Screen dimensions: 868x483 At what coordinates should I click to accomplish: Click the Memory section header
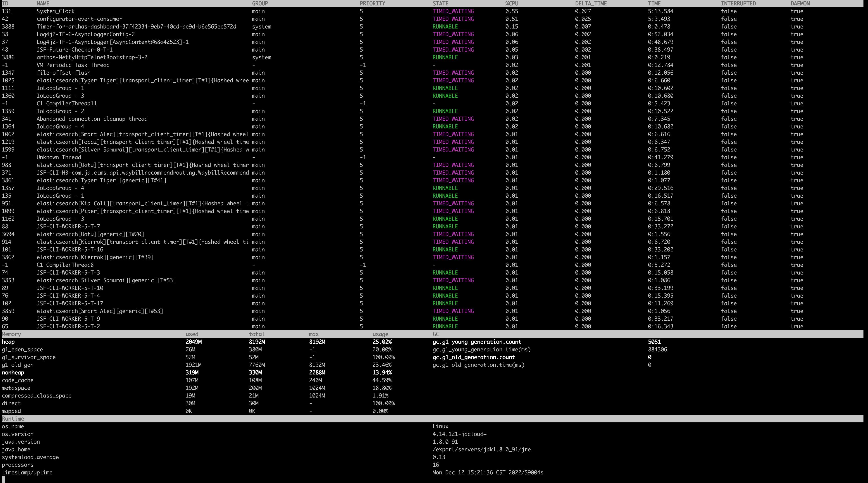click(x=12, y=334)
